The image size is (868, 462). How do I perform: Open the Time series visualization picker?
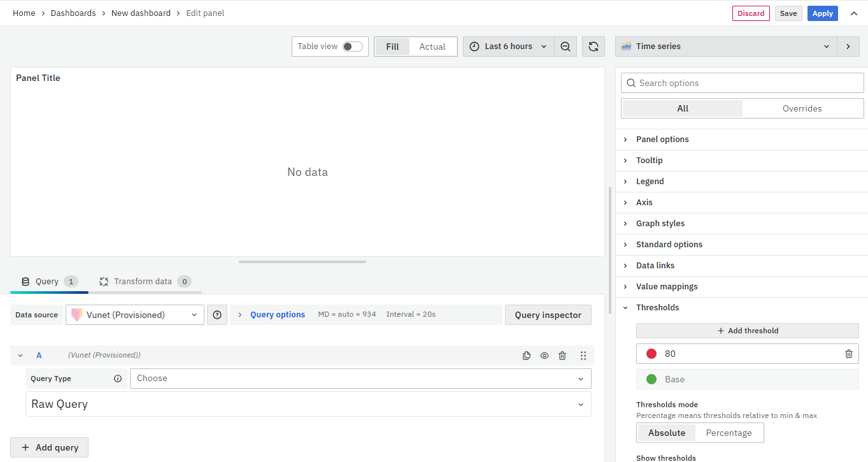[726, 47]
